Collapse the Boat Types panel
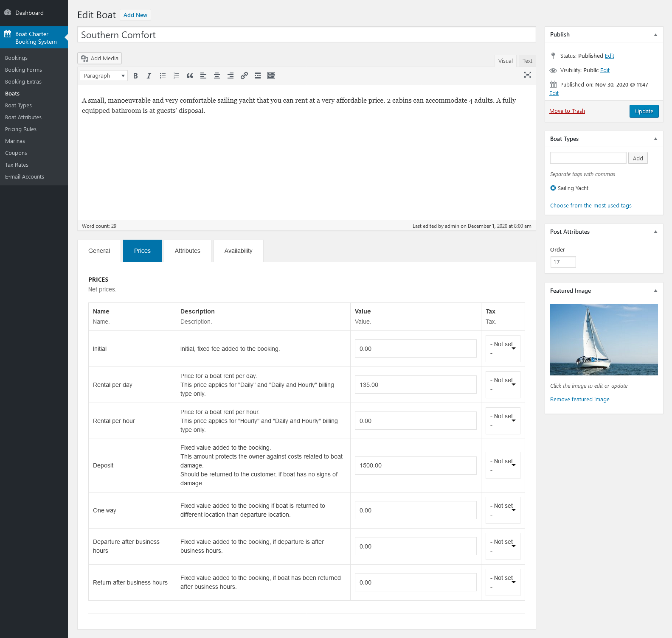 [x=655, y=139]
